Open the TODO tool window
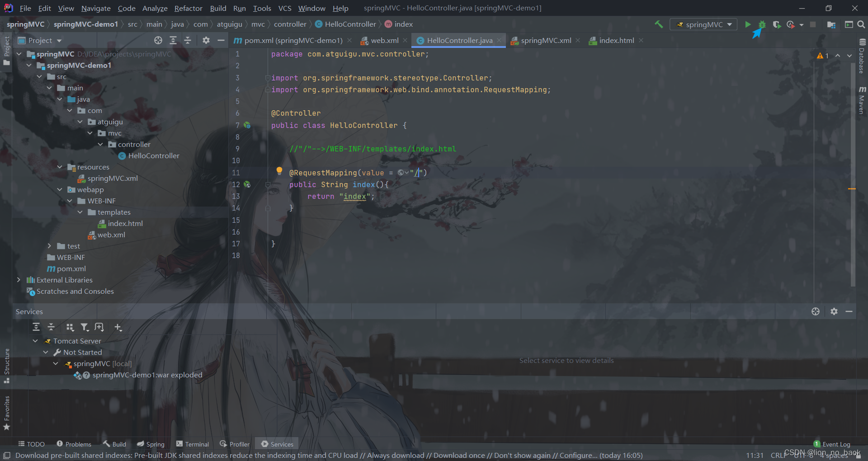The image size is (868, 461). (x=31, y=444)
